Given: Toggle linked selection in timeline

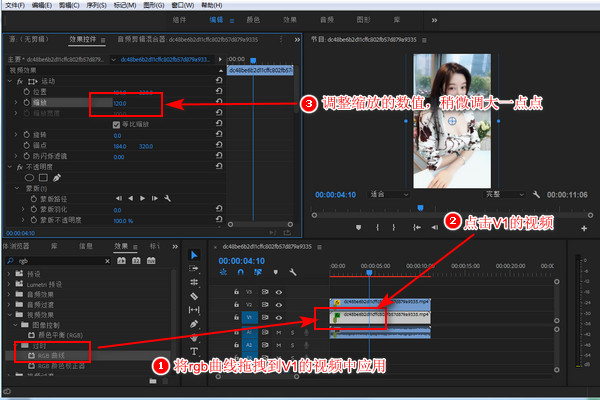Looking at the screenshot, I should pos(258,272).
